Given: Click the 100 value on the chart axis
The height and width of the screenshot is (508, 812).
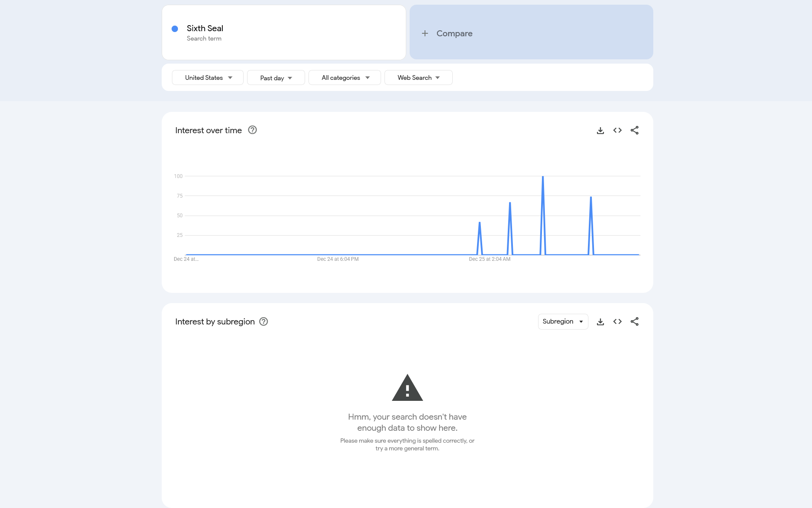Looking at the screenshot, I should click(178, 176).
